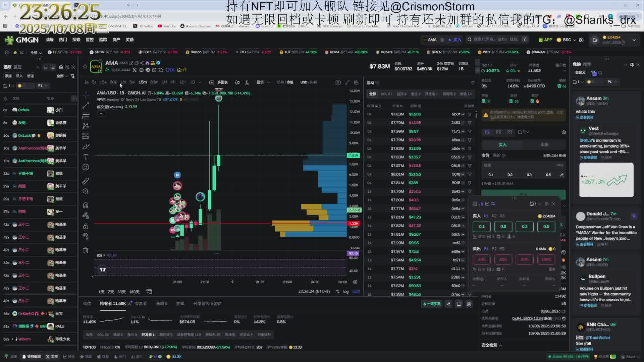644x362 pixels.
Task: Favorite AMA token with star icon
Action: [x=85, y=66]
